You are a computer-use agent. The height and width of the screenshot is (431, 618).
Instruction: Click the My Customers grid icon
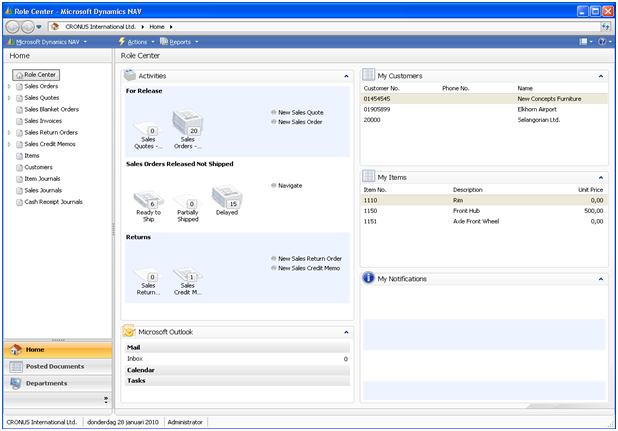(x=369, y=74)
